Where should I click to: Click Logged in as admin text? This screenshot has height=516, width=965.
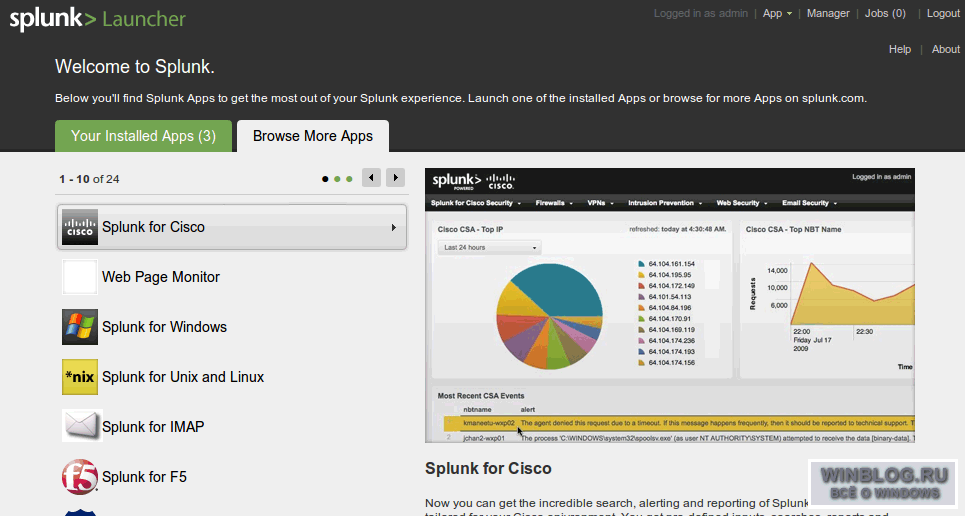(700, 14)
